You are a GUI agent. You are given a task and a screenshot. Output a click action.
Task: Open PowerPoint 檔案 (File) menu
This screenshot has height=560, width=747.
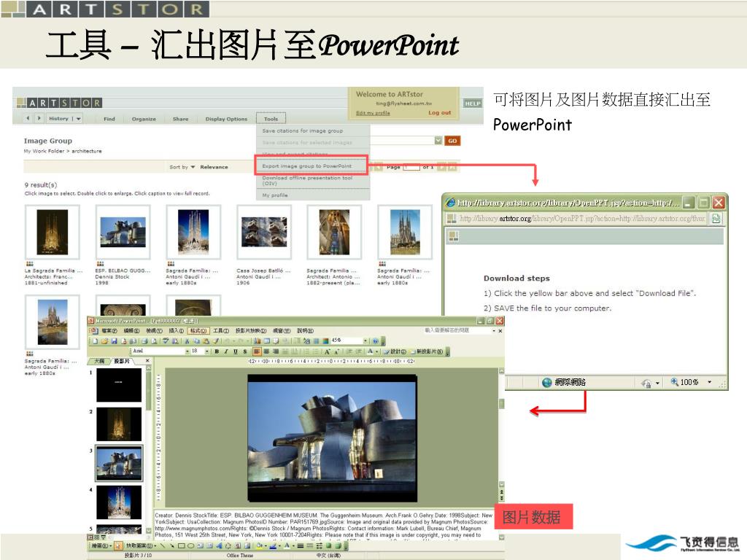(x=109, y=331)
